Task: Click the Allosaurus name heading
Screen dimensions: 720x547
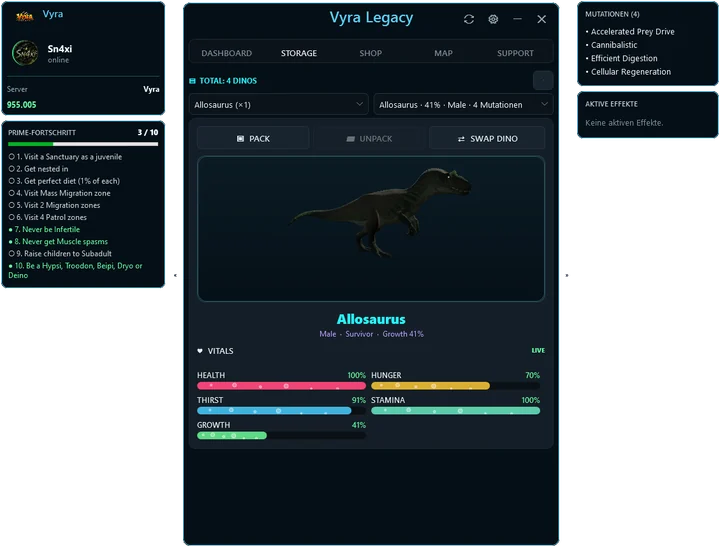Action: pyautogui.click(x=371, y=319)
